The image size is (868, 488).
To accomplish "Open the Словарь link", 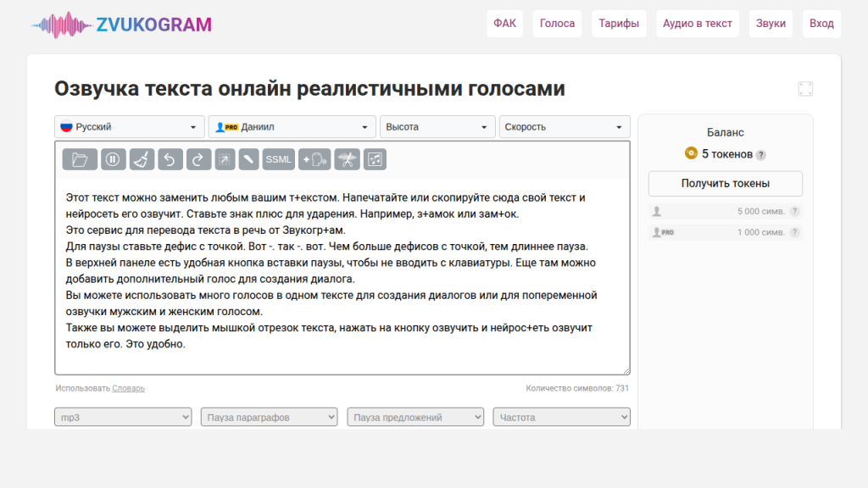I will click(129, 388).
